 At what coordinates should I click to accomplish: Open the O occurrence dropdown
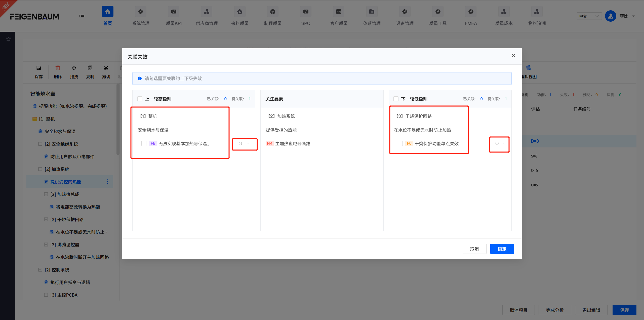[x=499, y=144]
